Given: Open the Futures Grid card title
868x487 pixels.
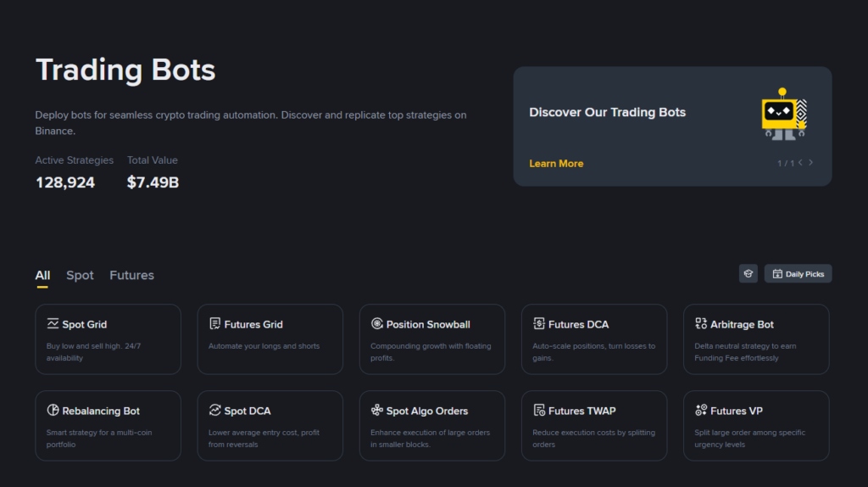Looking at the screenshot, I should click(253, 325).
